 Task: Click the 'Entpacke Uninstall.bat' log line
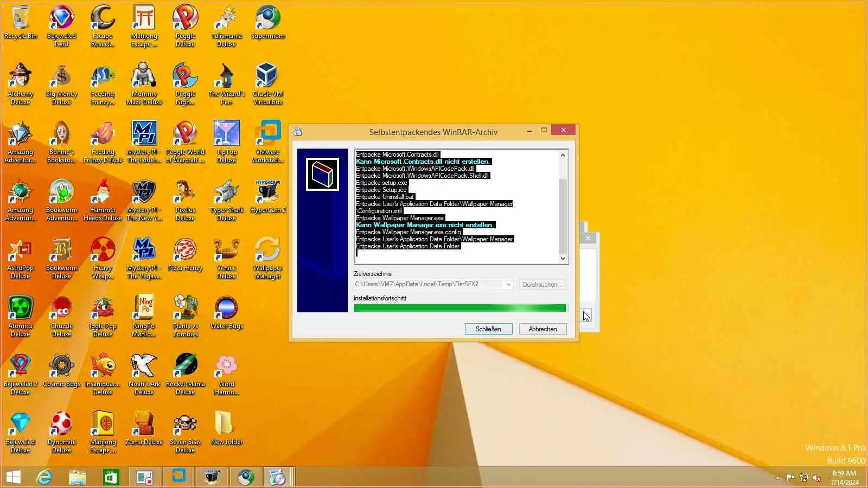[x=385, y=197]
